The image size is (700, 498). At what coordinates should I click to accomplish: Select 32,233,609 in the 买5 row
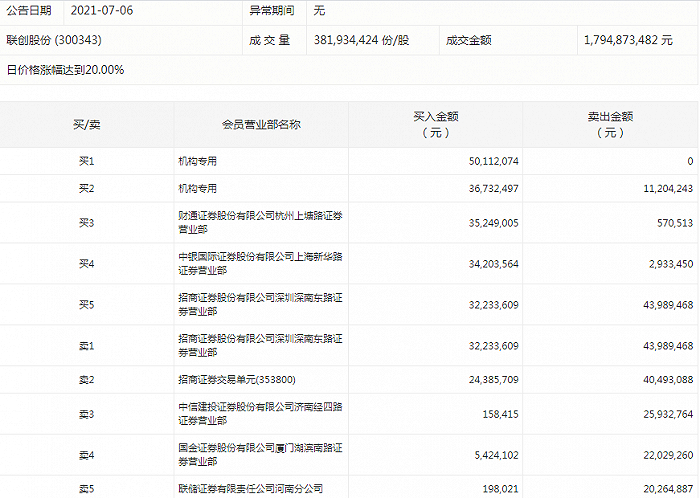pyautogui.click(x=493, y=305)
